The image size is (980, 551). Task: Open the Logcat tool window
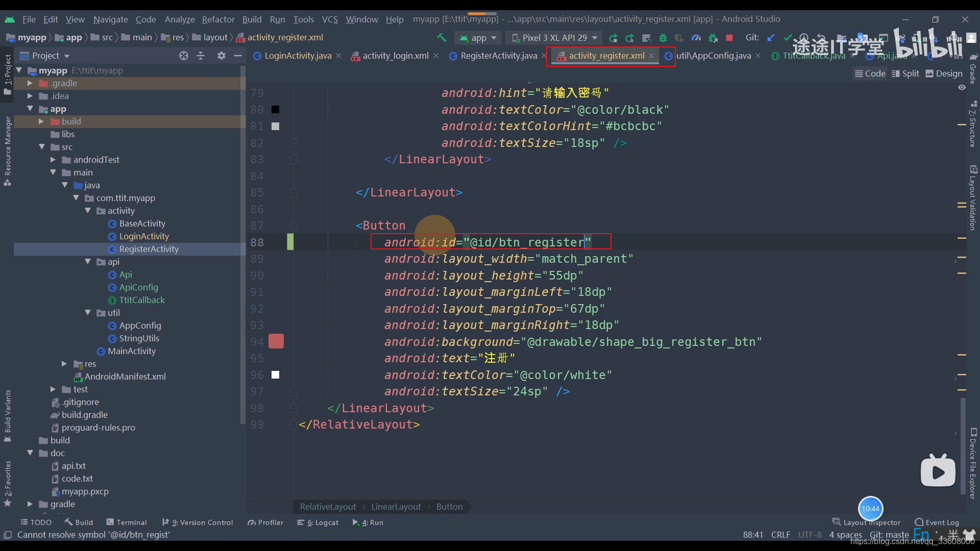[317, 522]
